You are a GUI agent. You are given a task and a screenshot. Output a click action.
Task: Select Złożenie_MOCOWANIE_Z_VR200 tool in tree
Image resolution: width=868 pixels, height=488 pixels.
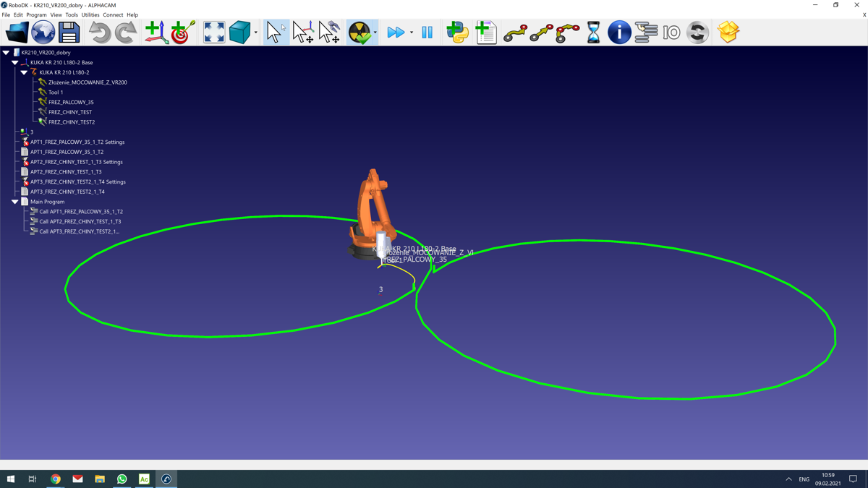88,82
